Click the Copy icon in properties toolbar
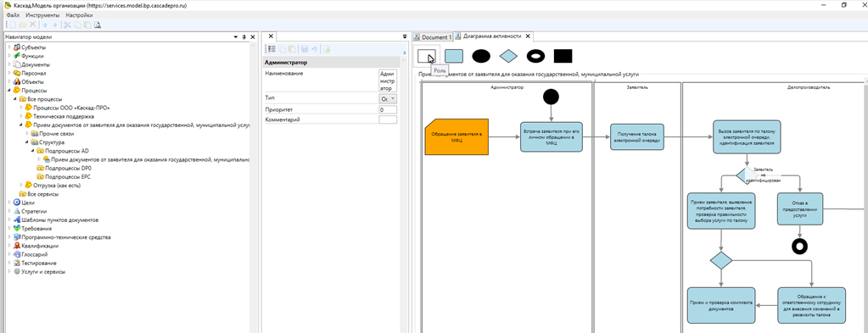Screen dimensions: 868x333 tap(283, 49)
